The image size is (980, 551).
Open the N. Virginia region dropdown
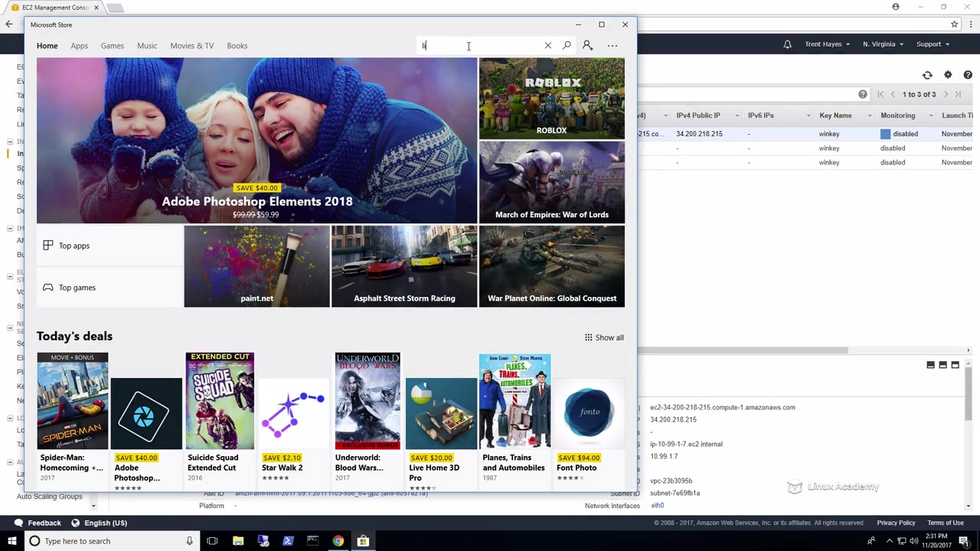882,44
